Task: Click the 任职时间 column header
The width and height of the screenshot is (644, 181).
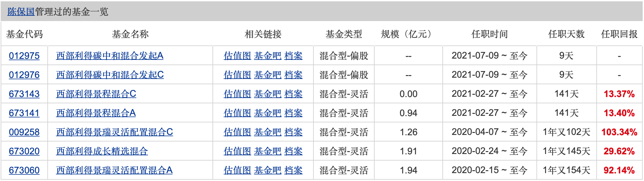Action: [x=489, y=34]
